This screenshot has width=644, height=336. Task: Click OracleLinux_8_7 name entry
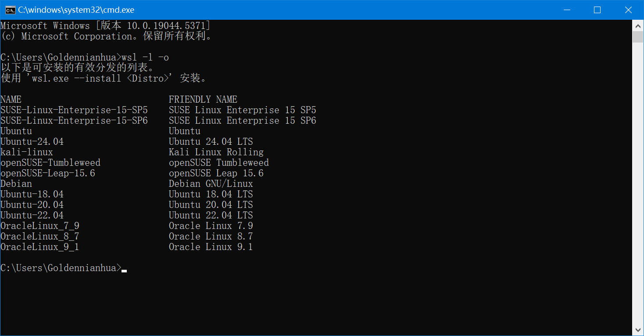tap(40, 236)
